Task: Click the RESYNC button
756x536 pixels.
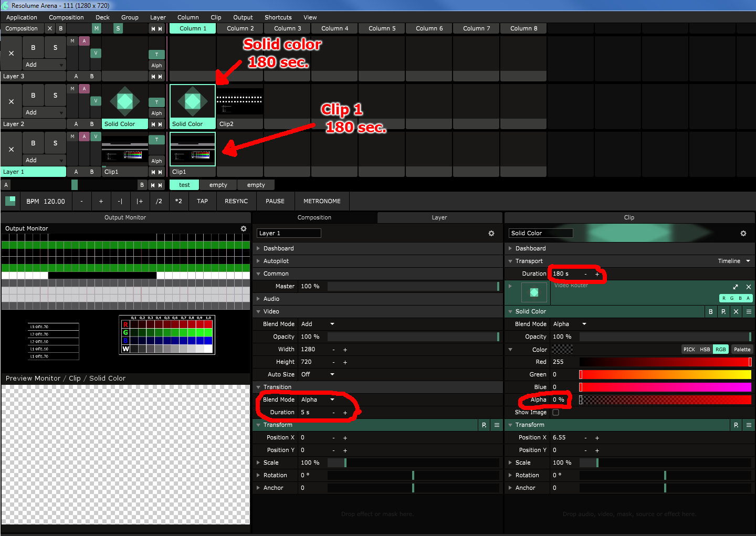Action: [236, 201]
